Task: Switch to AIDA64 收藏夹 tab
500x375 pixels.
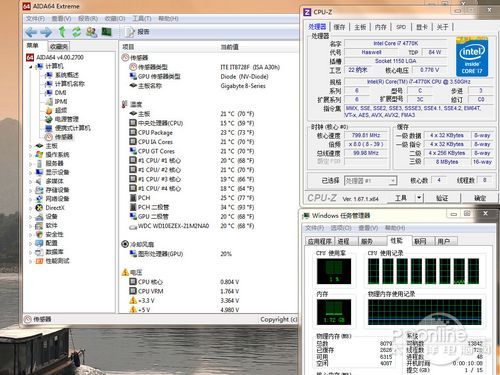Action: tap(59, 47)
